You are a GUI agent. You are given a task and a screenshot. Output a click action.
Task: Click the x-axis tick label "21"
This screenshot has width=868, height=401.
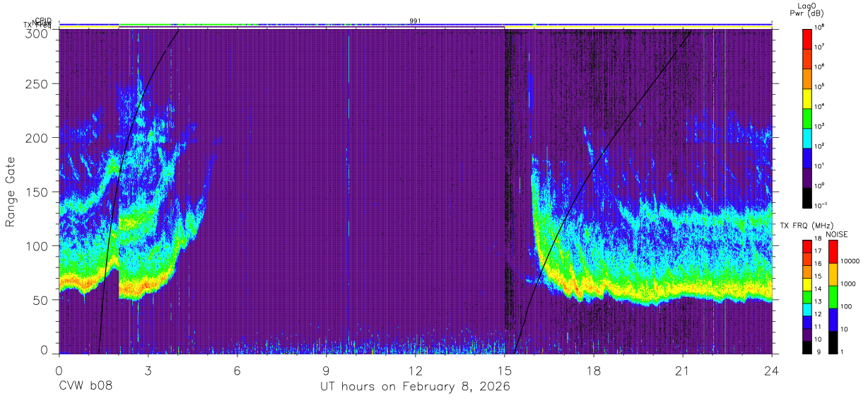pos(682,371)
